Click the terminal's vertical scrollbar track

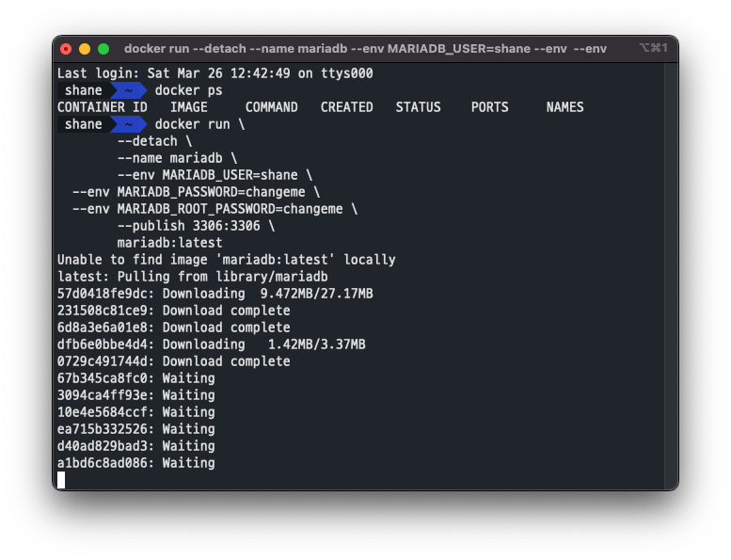[671, 275]
